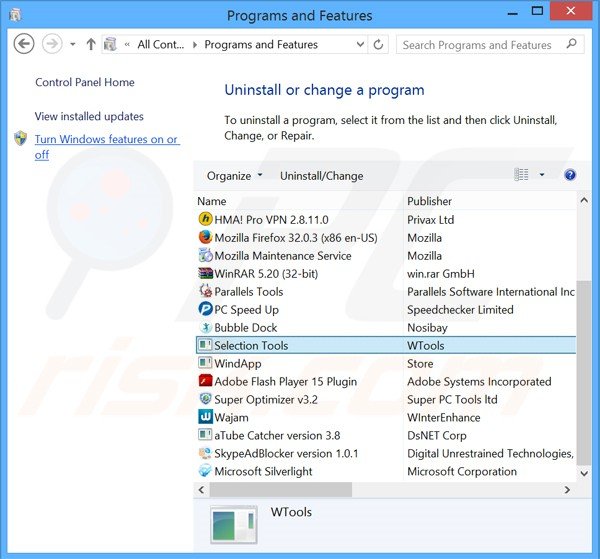This screenshot has width=600, height=559.
Task: Click the horizontal scrollbar thumb
Action: [x=281, y=490]
